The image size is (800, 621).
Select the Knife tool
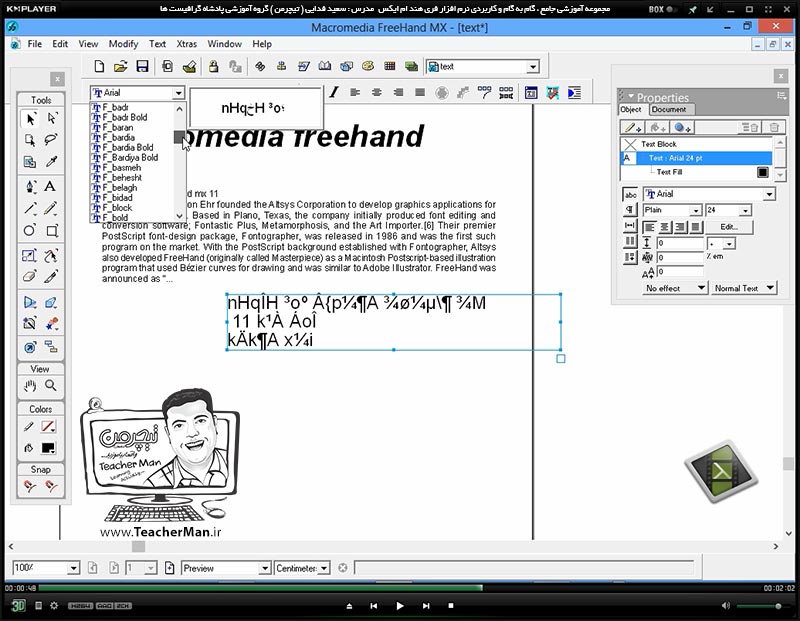point(51,277)
